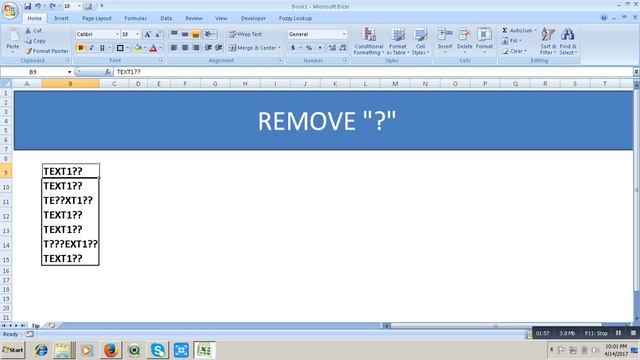Apply the yellow Fill Color
This screenshot has width=640, height=360.
point(138,48)
